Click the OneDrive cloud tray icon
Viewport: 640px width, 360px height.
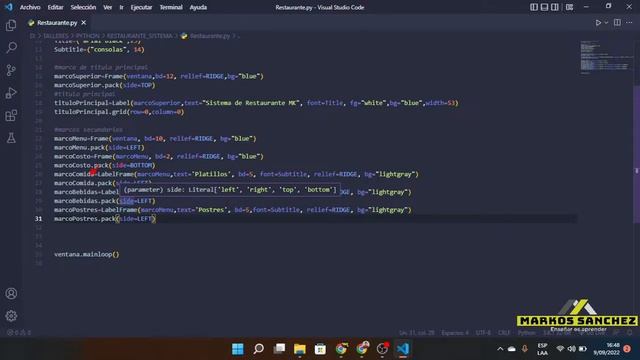pyautogui.click(x=511, y=349)
